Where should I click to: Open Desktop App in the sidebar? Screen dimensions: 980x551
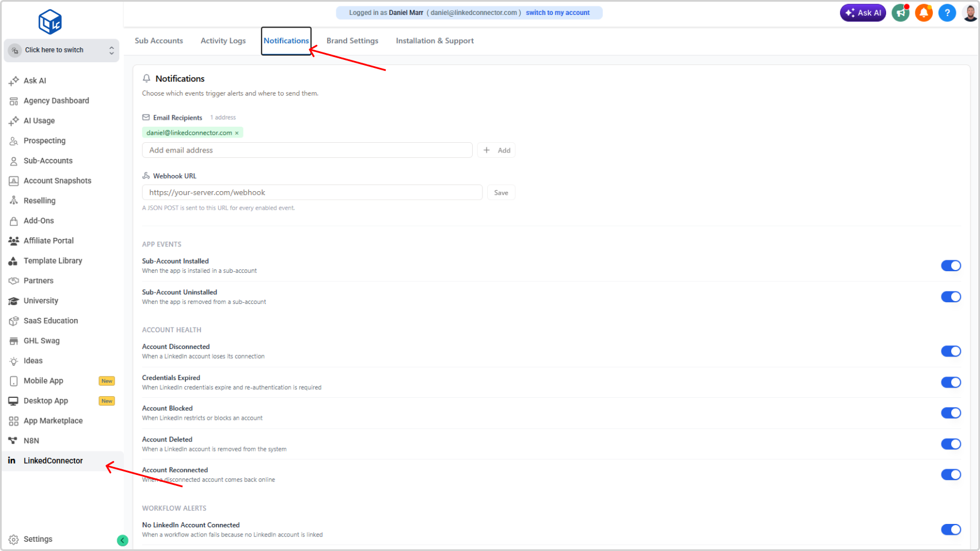pos(45,401)
